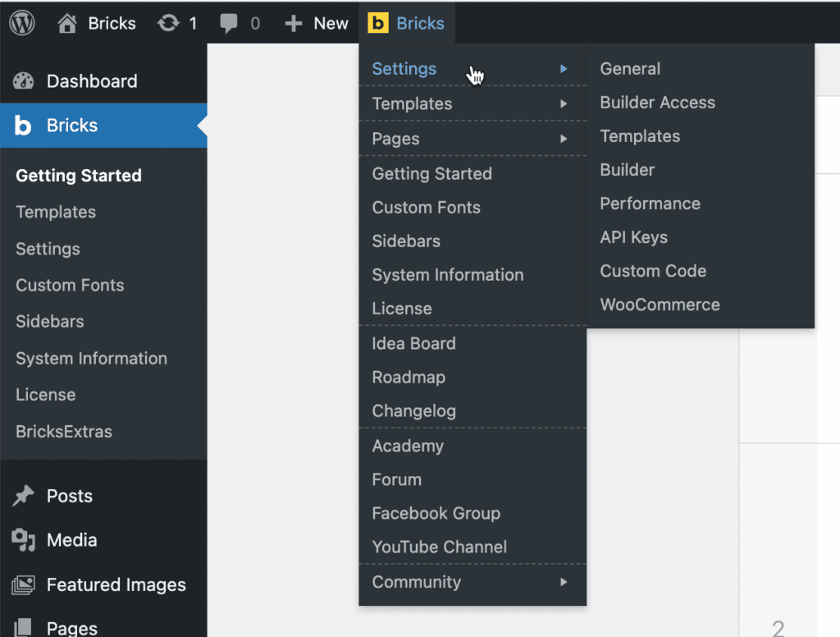Image resolution: width=840 pixels, height=637 pixels.
Task: Open the Community menu entry
Action: click(x=416, y=582)
